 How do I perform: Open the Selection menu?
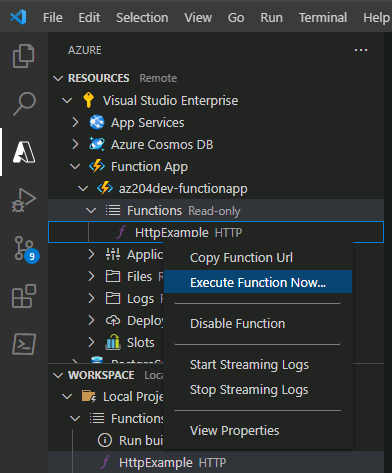pos(142,17)
